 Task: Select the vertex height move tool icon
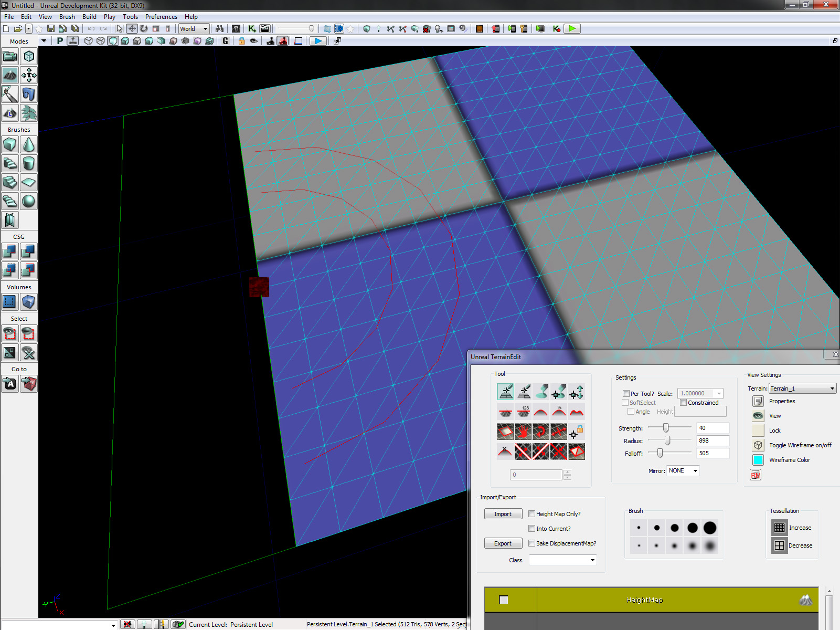coord(577,392)
